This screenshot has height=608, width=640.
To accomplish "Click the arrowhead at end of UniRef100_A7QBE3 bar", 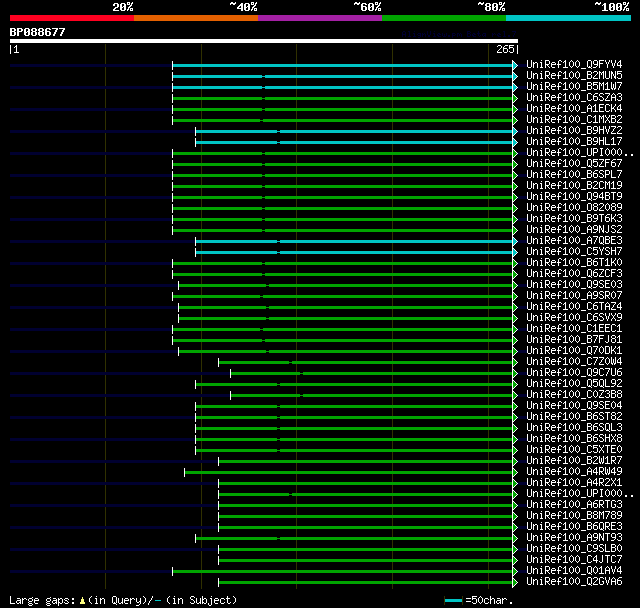I will (515, 242).
